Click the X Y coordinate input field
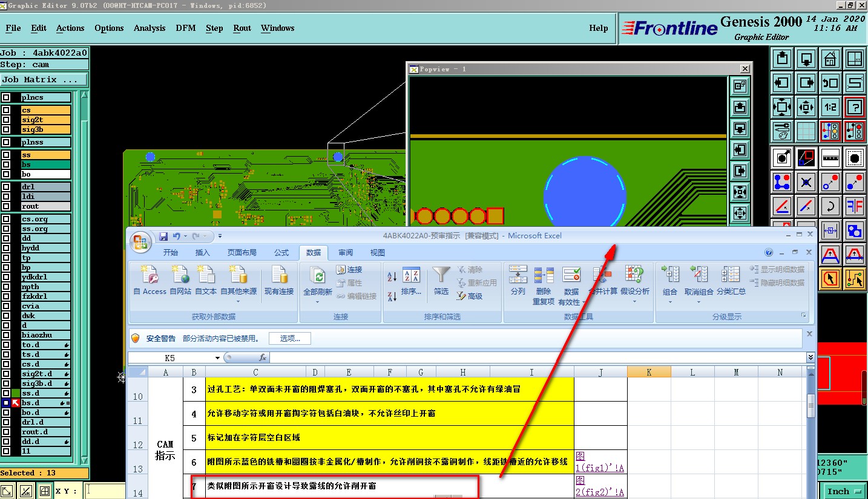The image size is (868, 499). (x=104, y=491)
